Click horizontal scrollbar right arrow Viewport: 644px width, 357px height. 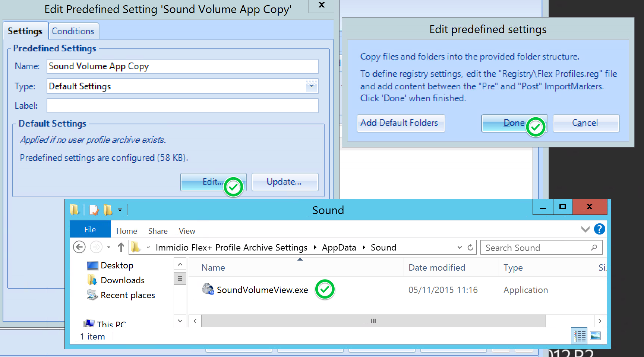[600, 321]
